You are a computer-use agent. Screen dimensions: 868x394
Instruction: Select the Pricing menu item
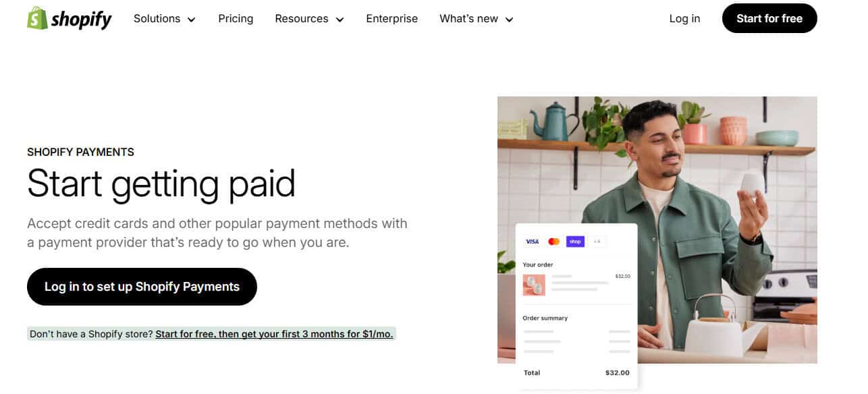pos(235,19)
